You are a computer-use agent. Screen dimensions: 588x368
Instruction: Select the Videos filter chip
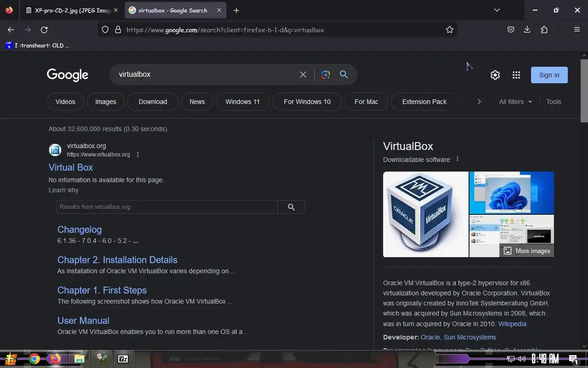(65, 102)
